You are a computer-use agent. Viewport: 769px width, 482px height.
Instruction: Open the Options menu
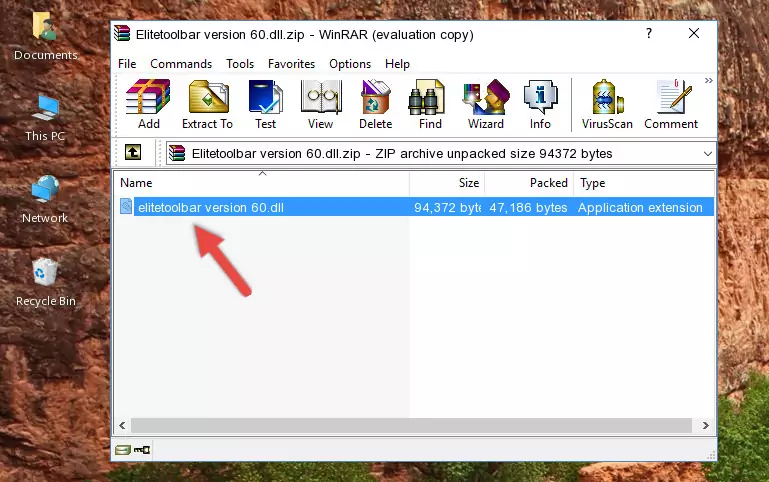[x=350, y=64]
